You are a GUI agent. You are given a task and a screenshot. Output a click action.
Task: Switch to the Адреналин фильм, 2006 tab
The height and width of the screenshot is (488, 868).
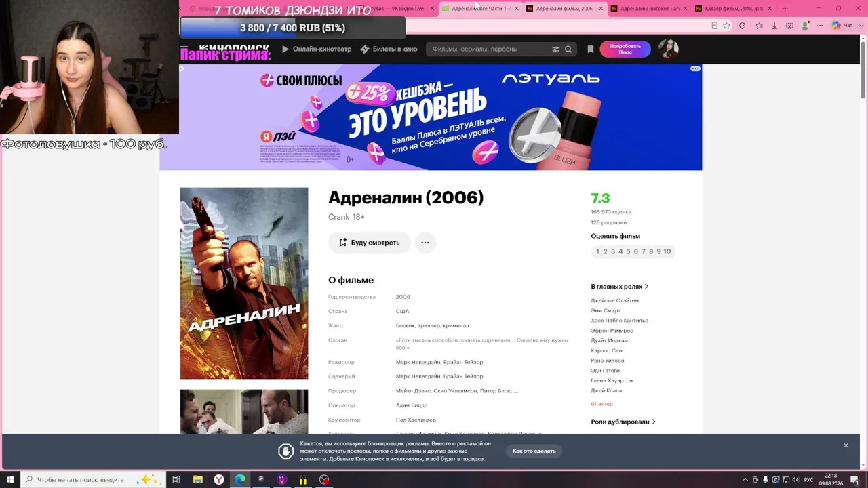565,9
